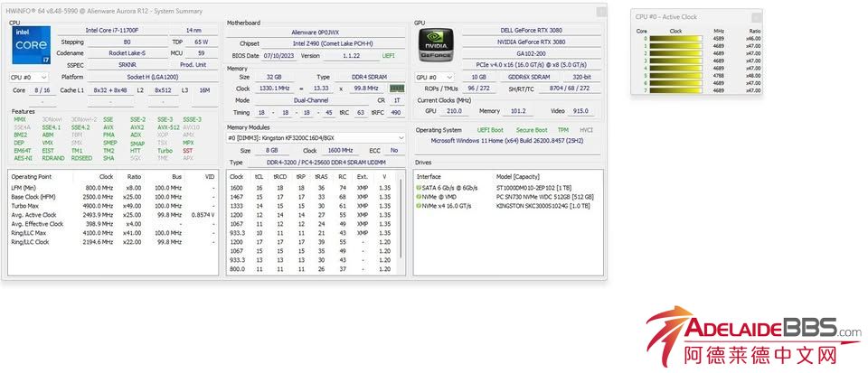Viewport: 868px width, 373px height.
Task: Expand the Kingston KF3200C16D4/8GX module dropdown
Action: coord(316,137)
